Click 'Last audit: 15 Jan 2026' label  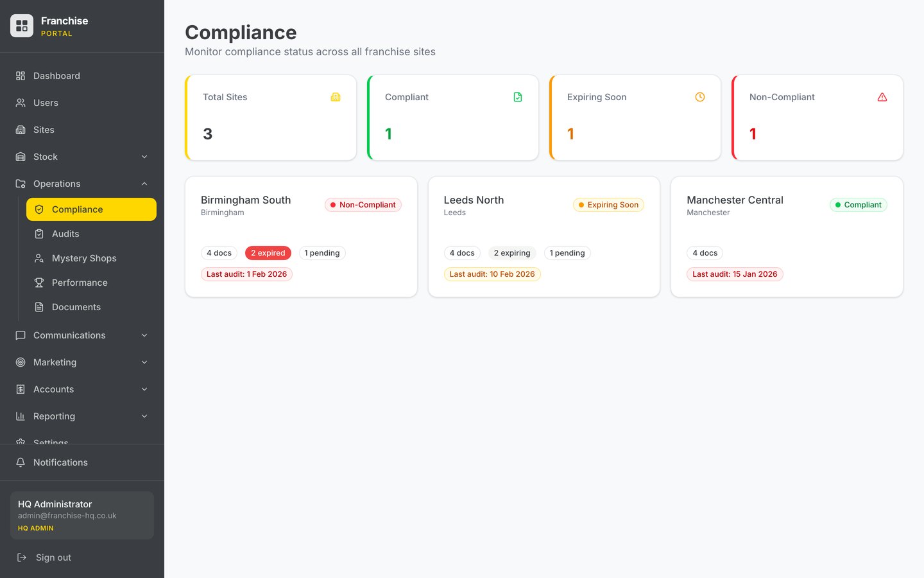point(735,274)
